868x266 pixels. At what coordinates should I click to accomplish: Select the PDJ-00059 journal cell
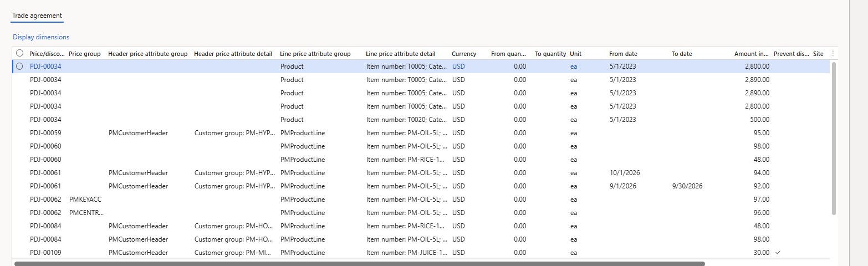tap(45, 133)
